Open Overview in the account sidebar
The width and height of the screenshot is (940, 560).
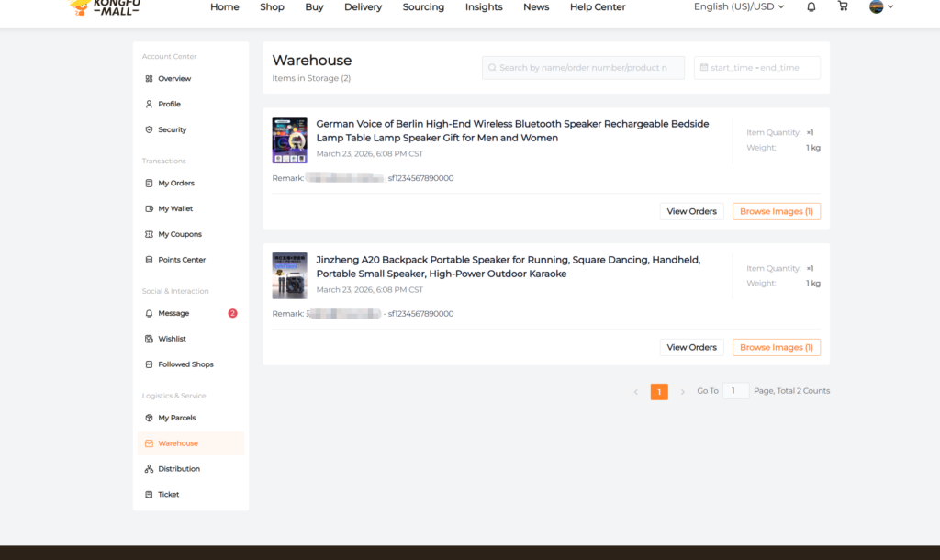(174, 79)
